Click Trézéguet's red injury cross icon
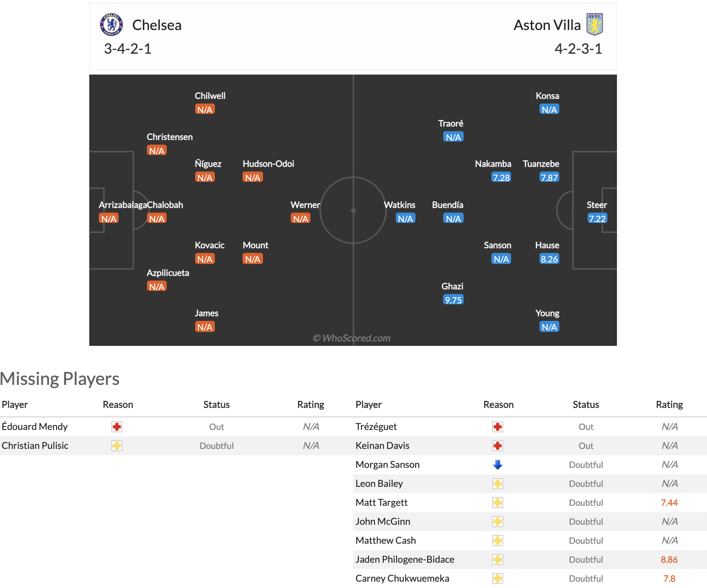Image resolution: width=707 pixels, height=588 pixels. click(x=498, y=427)
